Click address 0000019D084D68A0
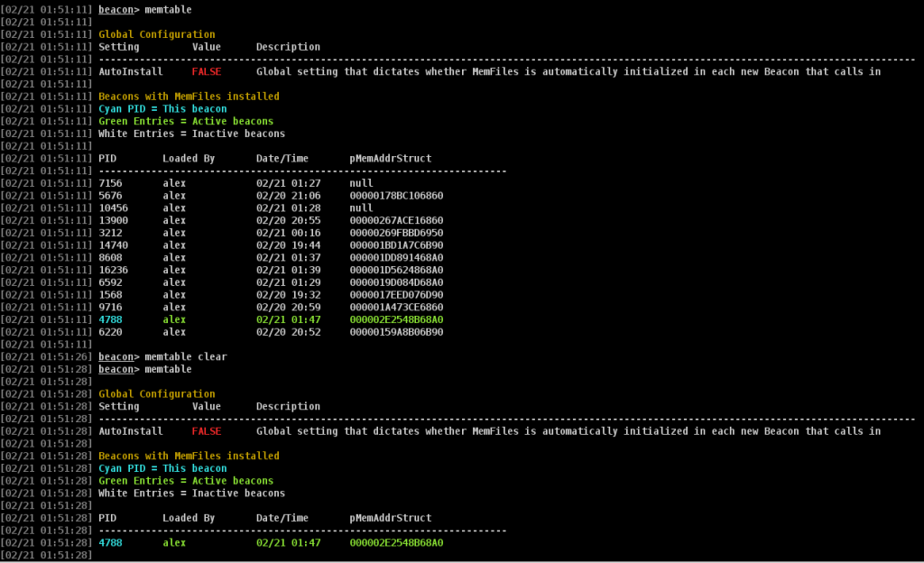The image size is (924, 563). click(x=397, y=282)
